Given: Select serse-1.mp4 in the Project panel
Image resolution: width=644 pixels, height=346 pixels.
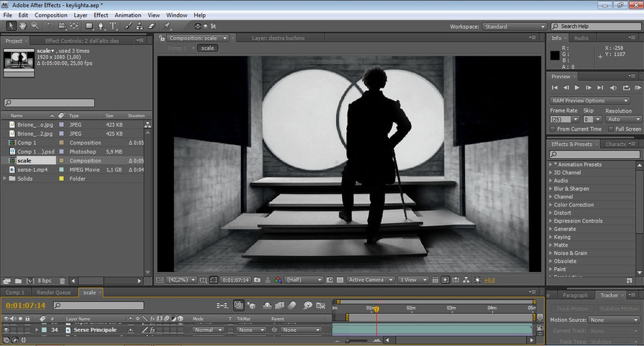Looking at the screenshot, I should click(32, 170).
